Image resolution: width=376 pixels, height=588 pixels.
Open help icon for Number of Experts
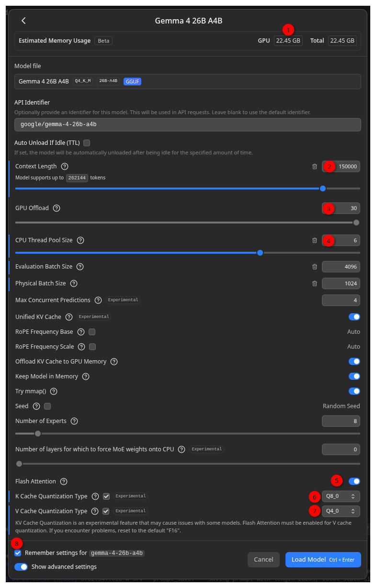click(74, 421)
